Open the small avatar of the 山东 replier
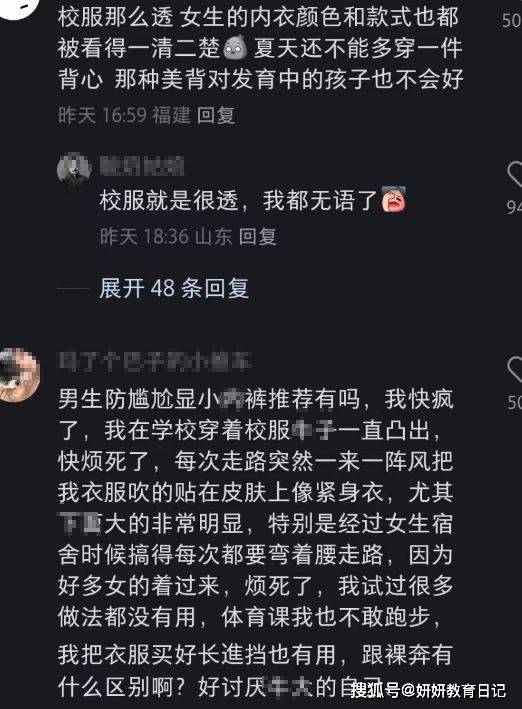 (x=74, y=169)
